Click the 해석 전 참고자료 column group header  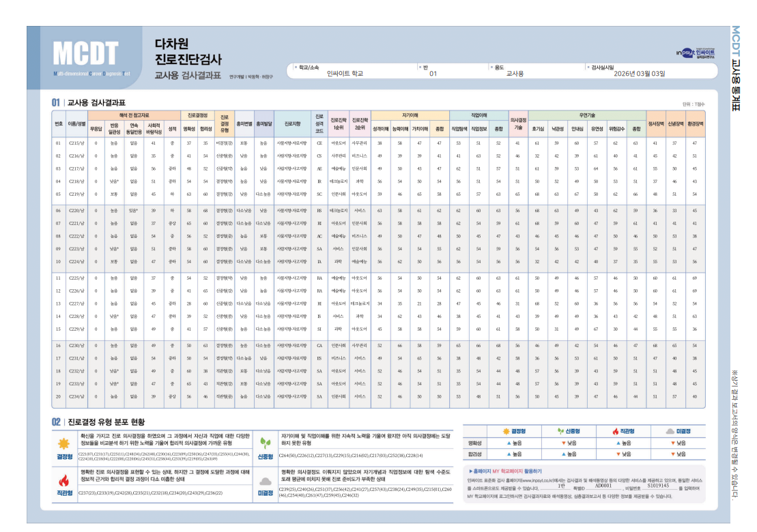[x=134, y=115]
